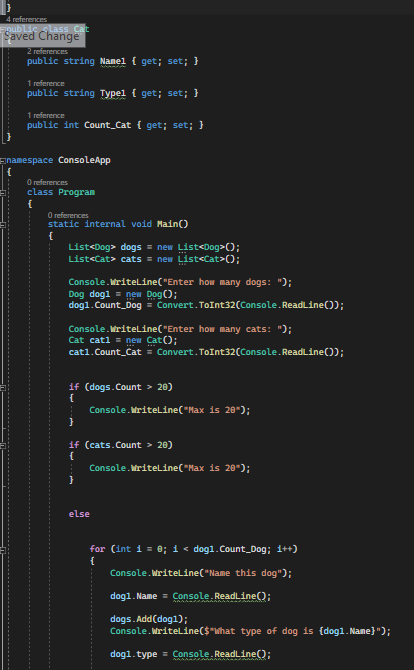Collapse the if dogs.Count block
414x670 pixels.
point(3,388)
